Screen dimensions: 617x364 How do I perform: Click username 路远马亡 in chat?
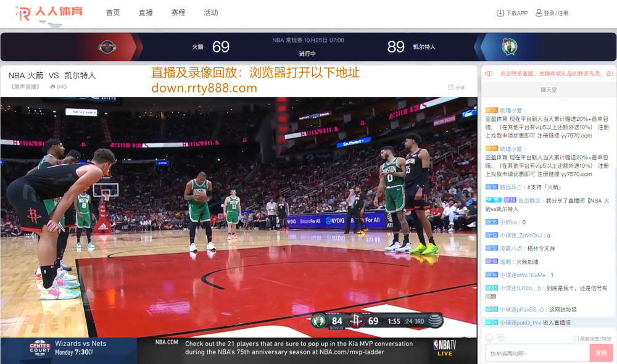coord(511,187)
